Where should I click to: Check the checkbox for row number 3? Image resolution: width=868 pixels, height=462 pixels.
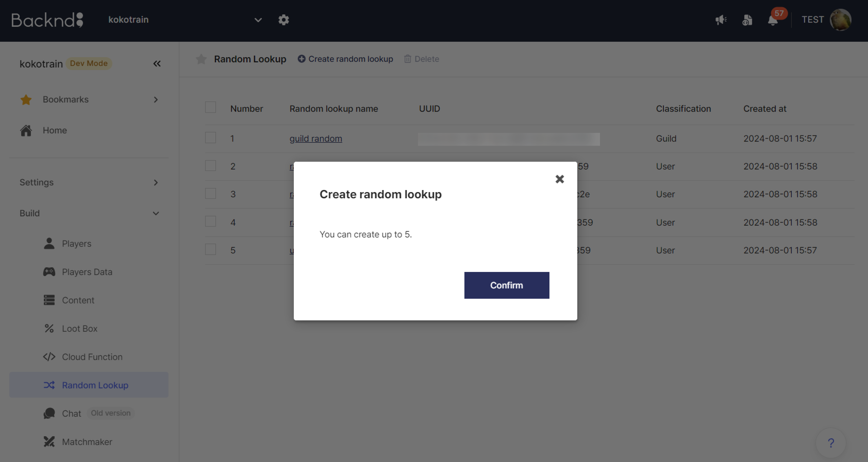(x=210, y=193)
